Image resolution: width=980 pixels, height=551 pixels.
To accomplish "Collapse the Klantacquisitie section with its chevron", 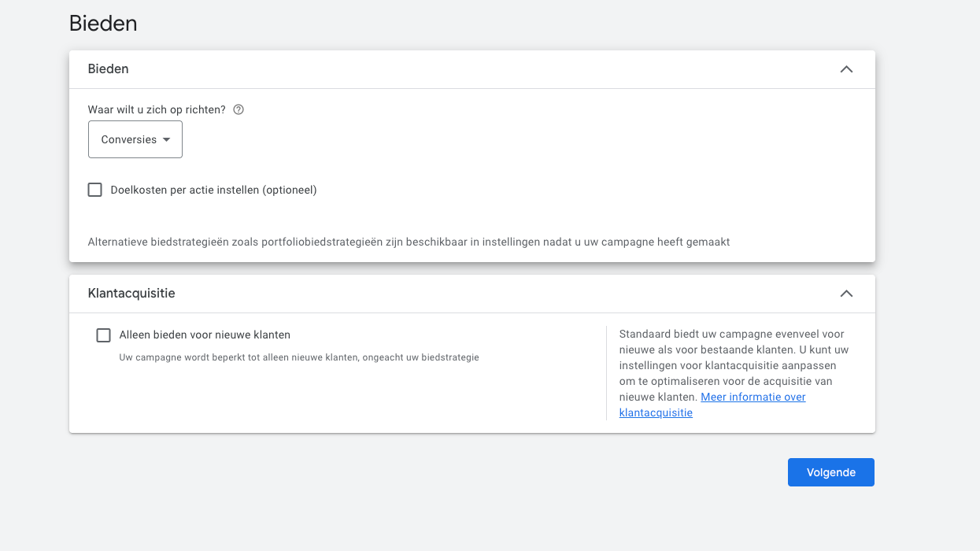I will 846,294.
